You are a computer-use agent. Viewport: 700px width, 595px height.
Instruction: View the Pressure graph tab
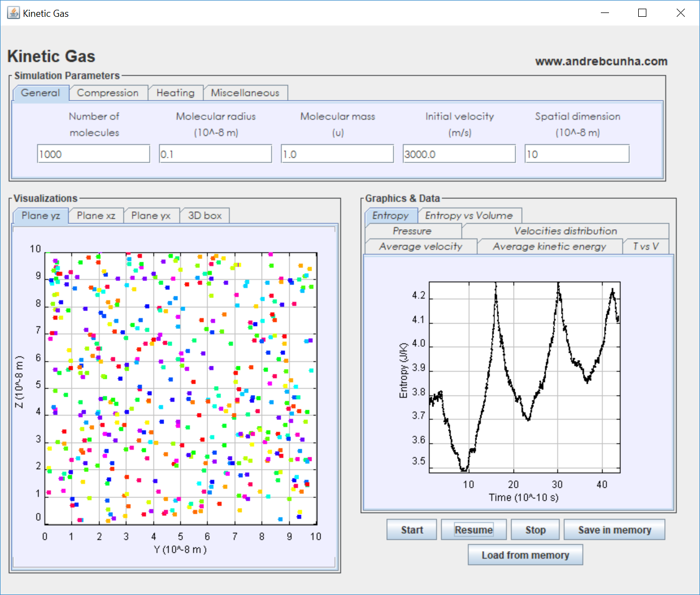(x=412, y=231)
